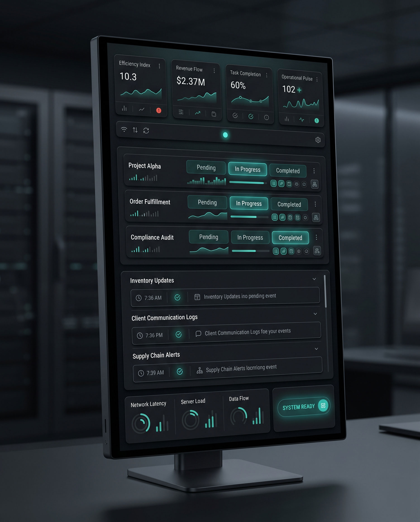Set Project Alpha to In Progress
Screen dimensions: 420x522
248,169
